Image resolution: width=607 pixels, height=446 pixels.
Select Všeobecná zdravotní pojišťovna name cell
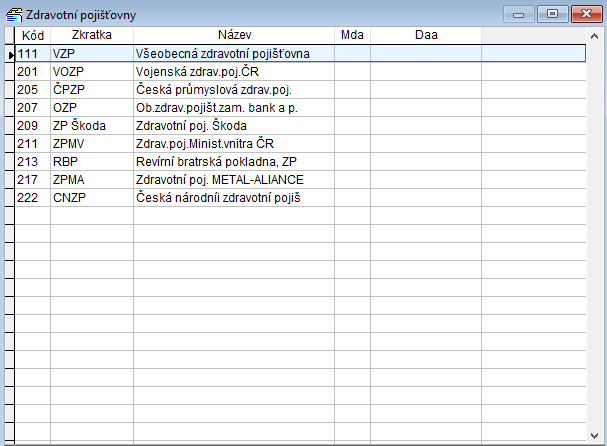tap(234, 54)
